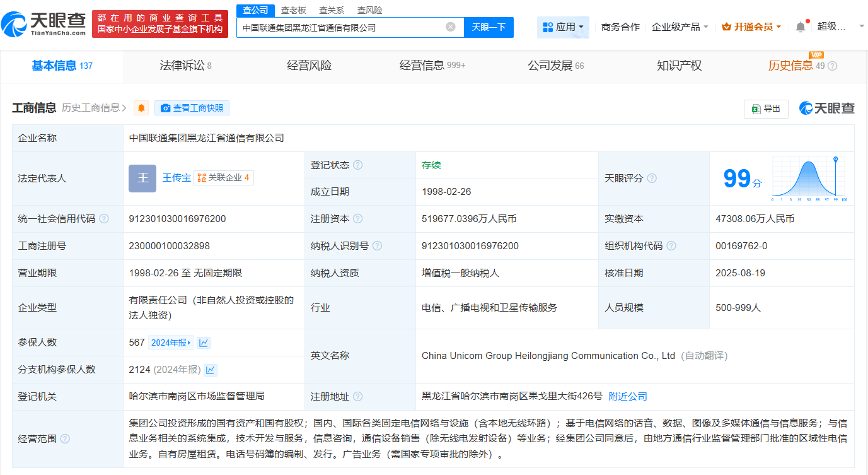Click the 附近公司 link beside the registered address
This screenshot has width=868, height=475.
628,396
